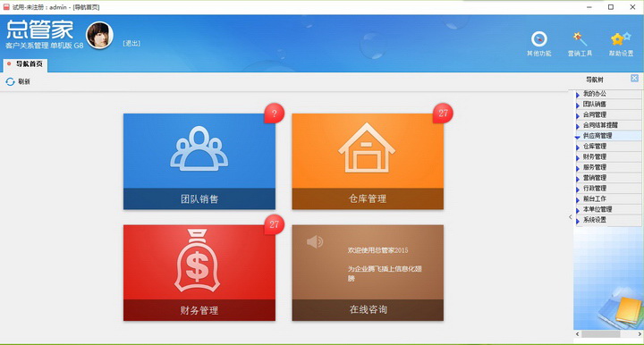Viewport: 644px width, 345px height.
Task: Expand the 服务管理 tree arrow
Action: pos(578,169)
